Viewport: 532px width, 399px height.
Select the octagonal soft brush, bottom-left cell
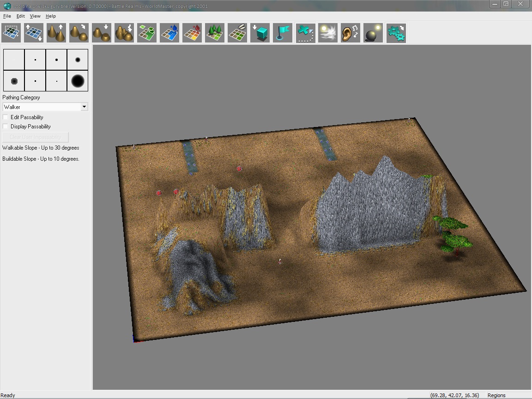[14, 81]
